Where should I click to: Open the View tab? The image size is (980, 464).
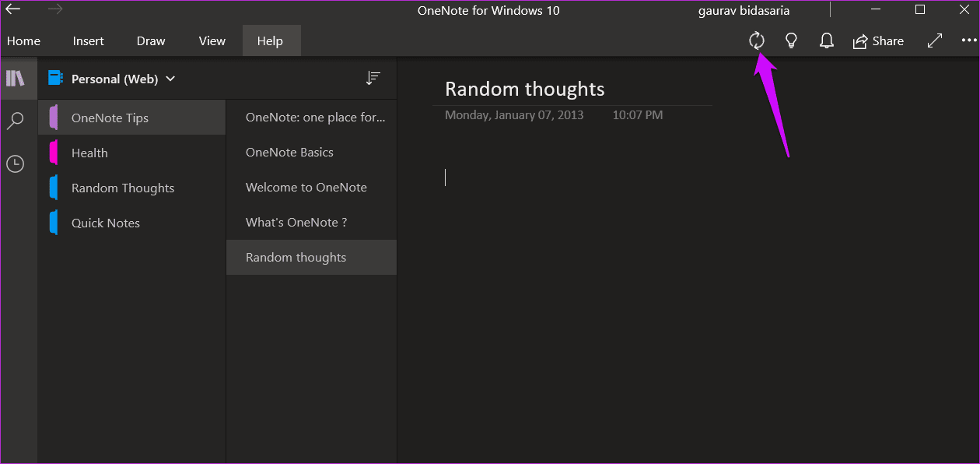point(212,41)
